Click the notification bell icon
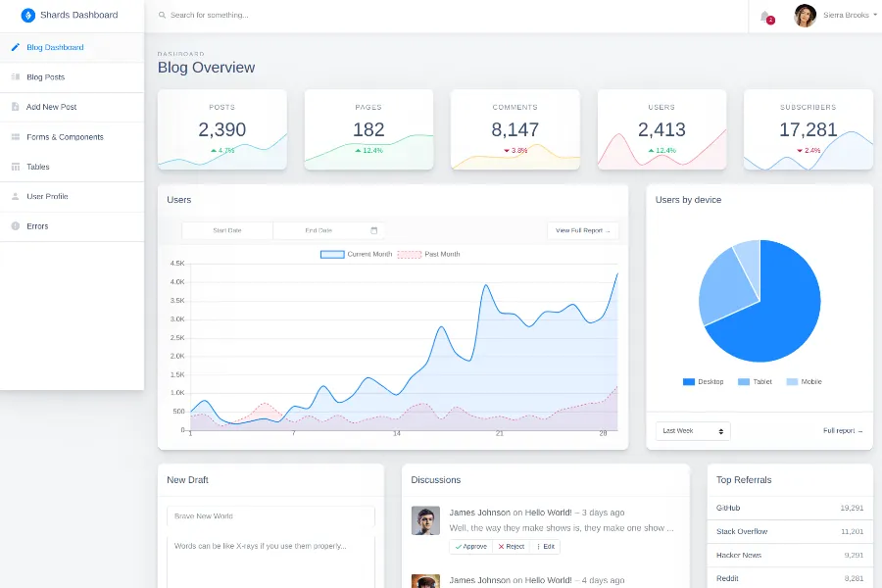The width and height of the screenshot is (882, 588). [x=764, y=16]
